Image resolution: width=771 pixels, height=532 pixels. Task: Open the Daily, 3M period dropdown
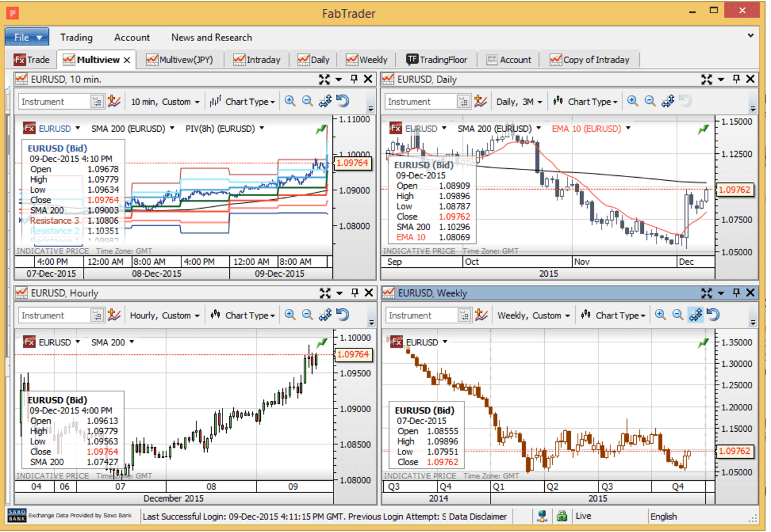[x=519, y=101]
